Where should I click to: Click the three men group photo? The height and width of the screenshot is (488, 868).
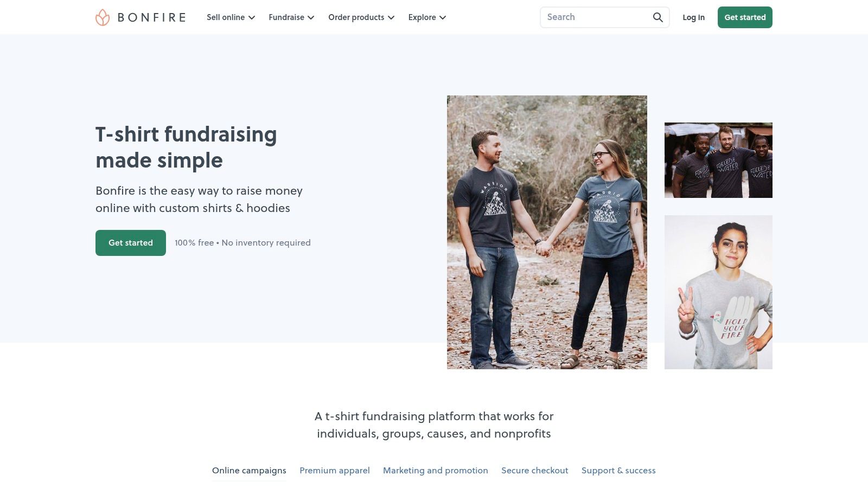pyautogui.click(x=718, y=160)
